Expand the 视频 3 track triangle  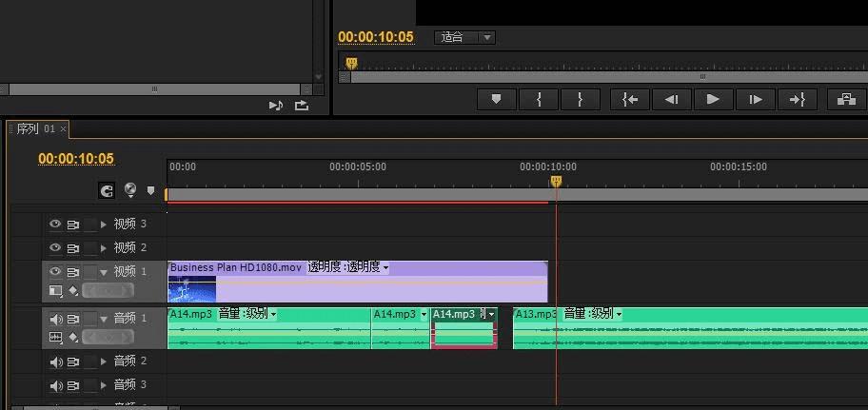tap(103, 225)
